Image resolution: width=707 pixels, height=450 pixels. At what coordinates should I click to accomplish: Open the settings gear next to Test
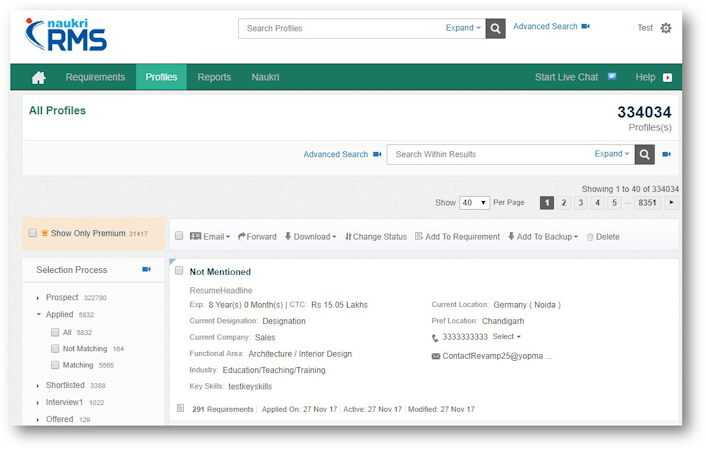[666, 28]
